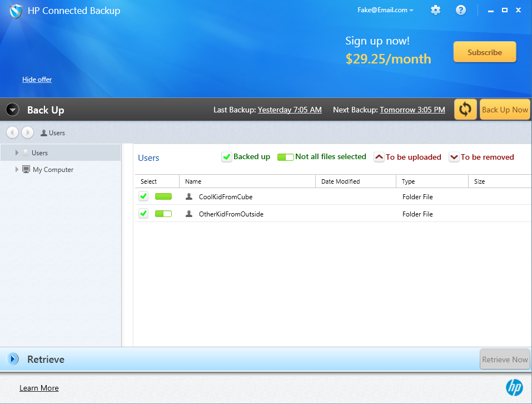Maximize the HP Connected Backup window
Viewport: 532px width, 404px height.
(x=505, y=10)
